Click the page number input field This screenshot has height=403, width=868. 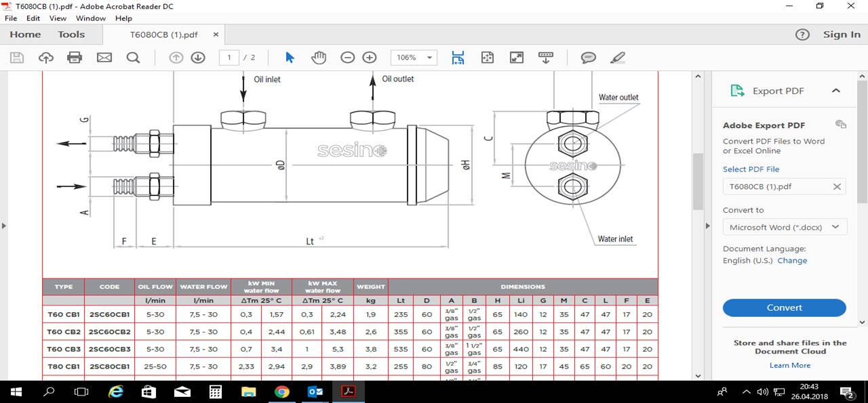click(229, 58)
